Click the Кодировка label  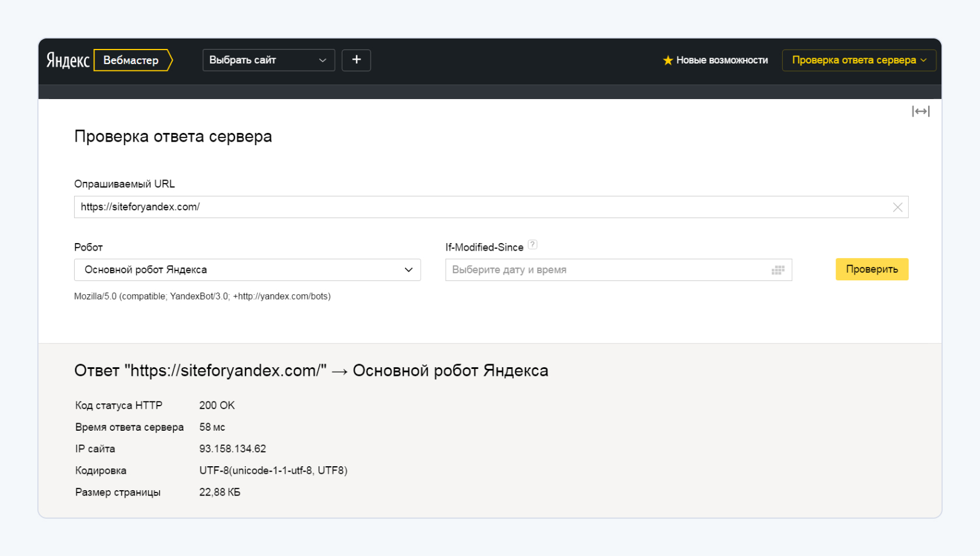point(101,470)
